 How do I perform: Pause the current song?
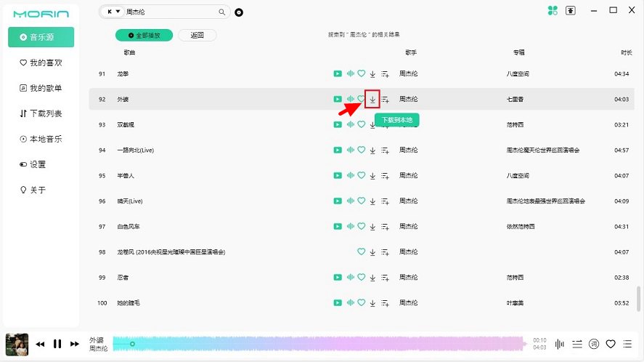[57, 344]
